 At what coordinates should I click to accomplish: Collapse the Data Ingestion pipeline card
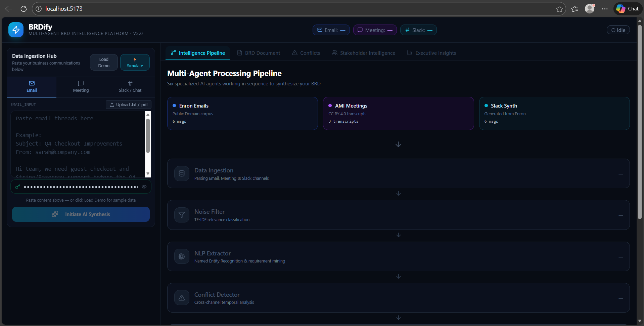point(620,173)
